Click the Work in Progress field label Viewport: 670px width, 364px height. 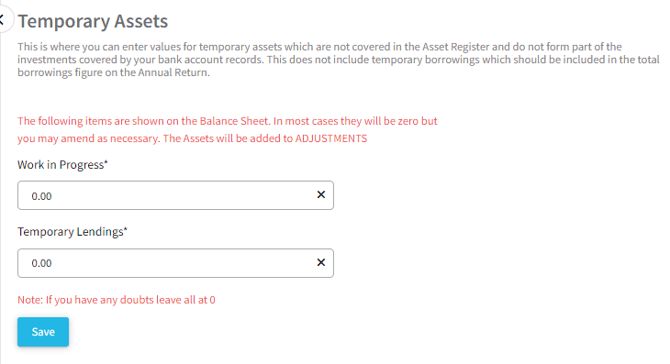point(62,165)
